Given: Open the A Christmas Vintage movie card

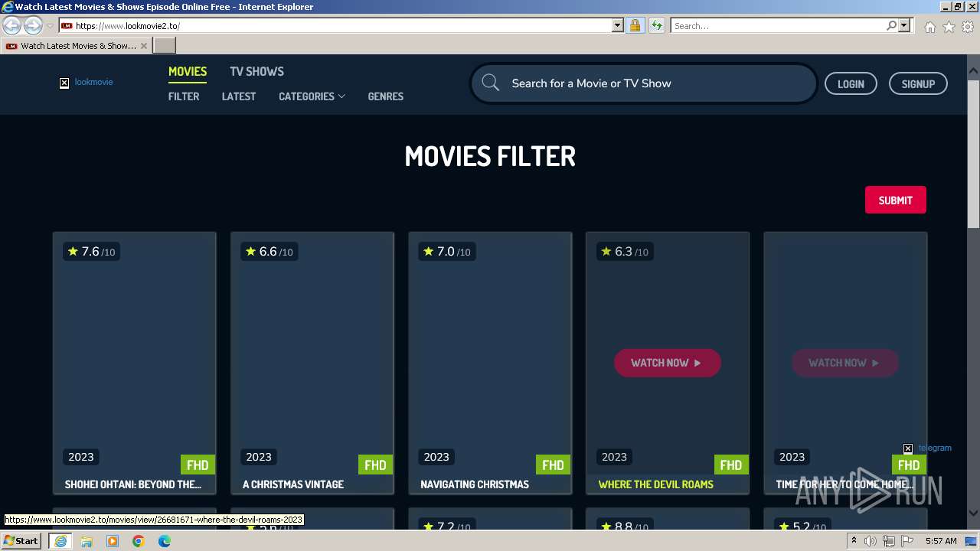Looking at the screenshot, I should (312, 363).
